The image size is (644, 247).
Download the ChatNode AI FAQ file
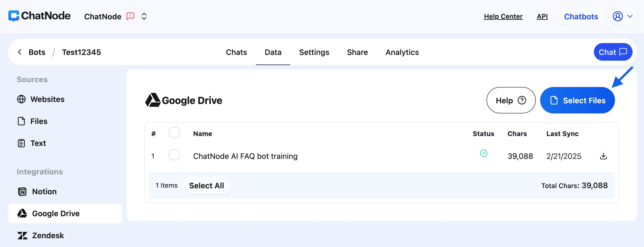tap(603, 156)
